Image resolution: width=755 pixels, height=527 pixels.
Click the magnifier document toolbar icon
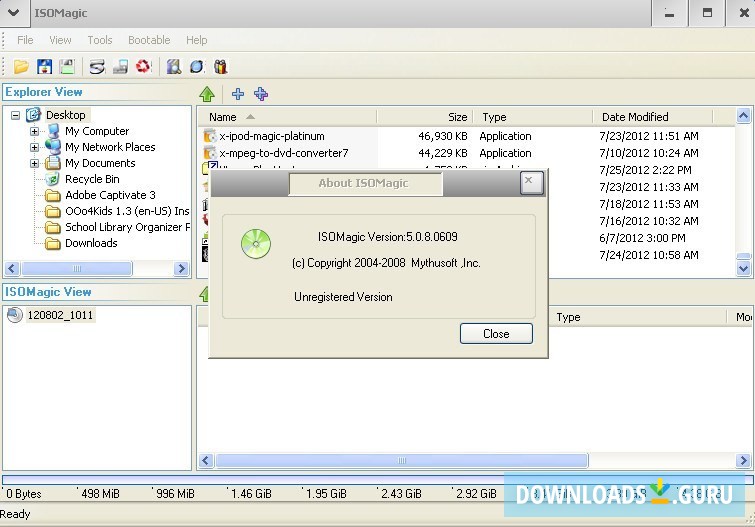tap(173, 66)
